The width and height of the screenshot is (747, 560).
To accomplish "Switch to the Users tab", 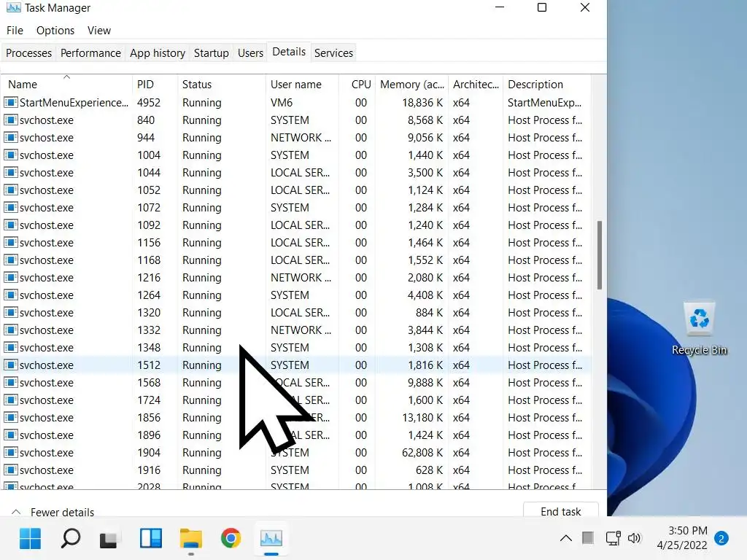I will pyautogui.click(x=250, y=52).
